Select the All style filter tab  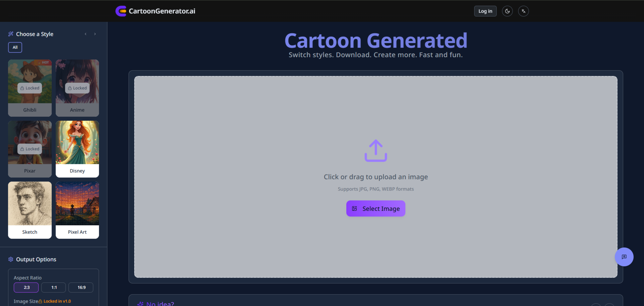click(15, 47)
